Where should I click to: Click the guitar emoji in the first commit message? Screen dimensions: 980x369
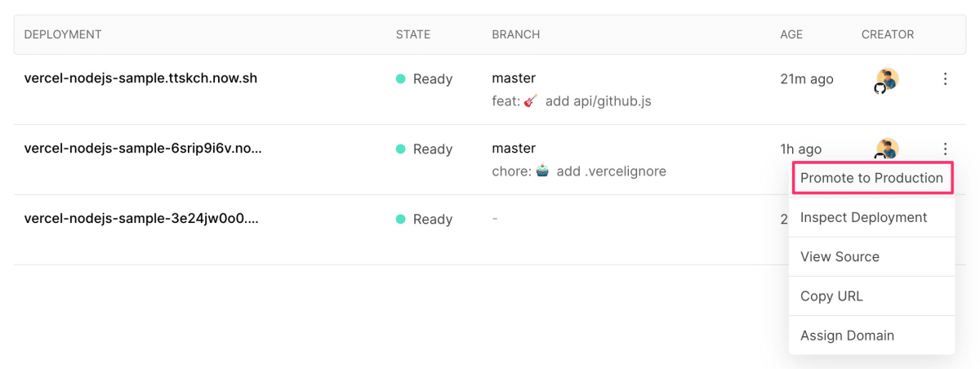click(531, 101)
